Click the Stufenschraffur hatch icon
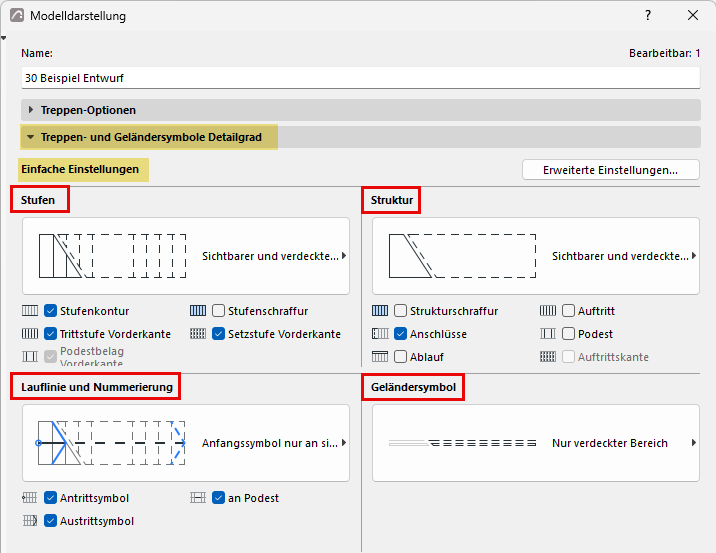Image resolution: width=716 pixels, height=553 pixels. tap(198, 311)
